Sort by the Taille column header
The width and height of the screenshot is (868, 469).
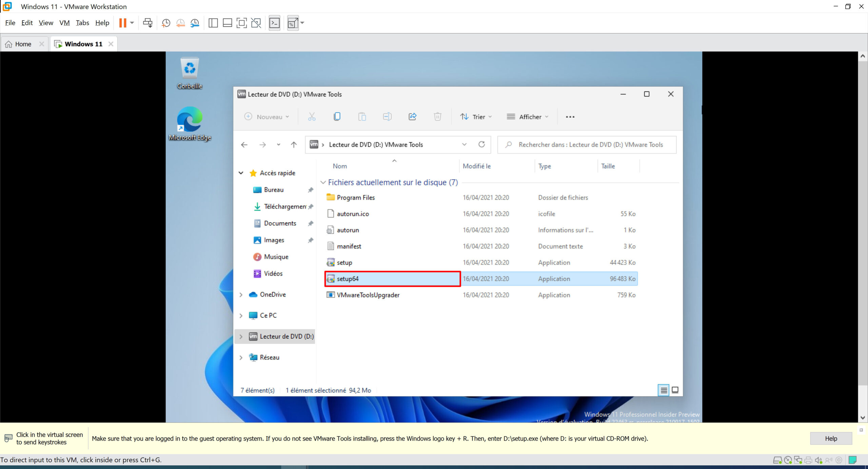click(x=608, y=166)
